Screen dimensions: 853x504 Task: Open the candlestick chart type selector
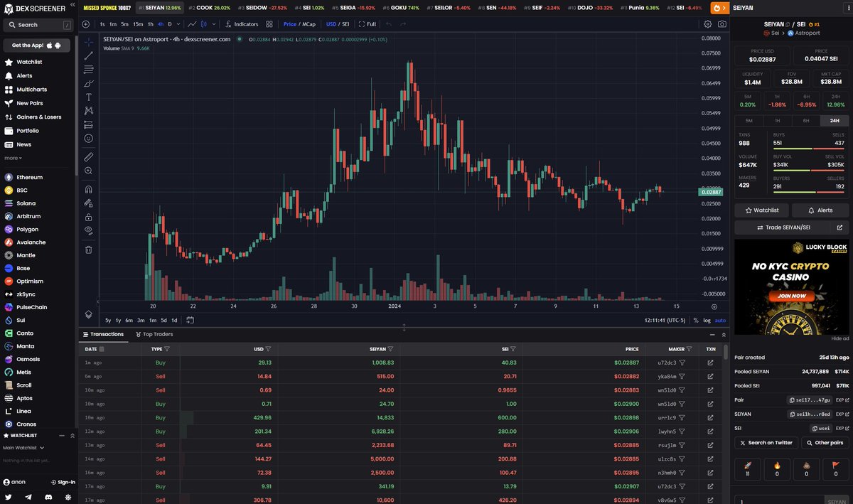point(204,24)
